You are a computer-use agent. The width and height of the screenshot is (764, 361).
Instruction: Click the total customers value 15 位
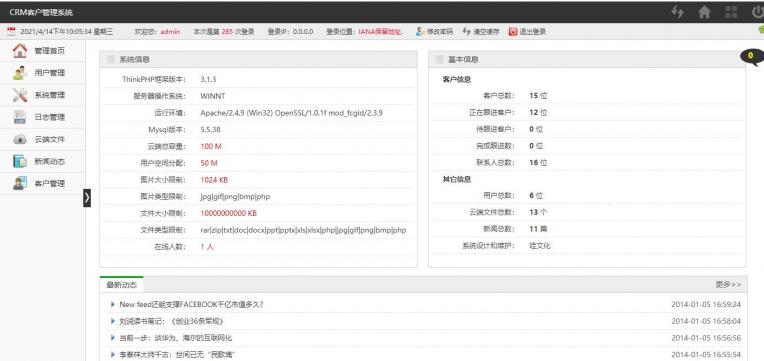click(x=538, y=96)
